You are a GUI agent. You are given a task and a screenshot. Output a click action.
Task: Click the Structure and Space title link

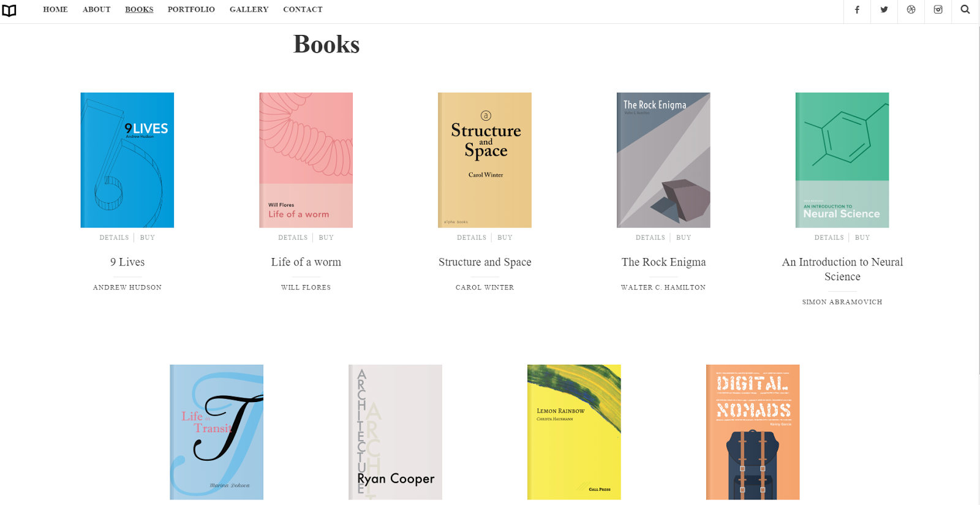tap(485, 262)
